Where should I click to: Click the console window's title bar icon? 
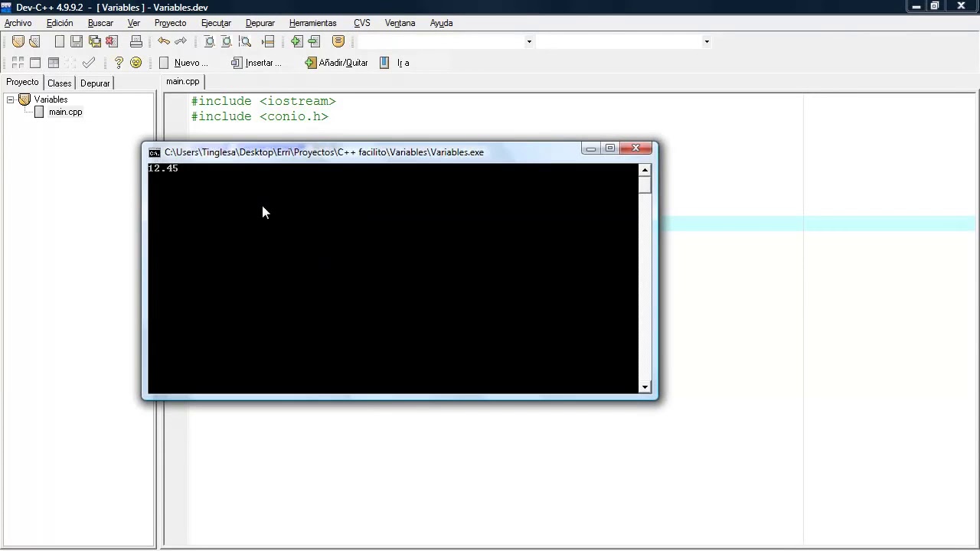click(154, 152)
